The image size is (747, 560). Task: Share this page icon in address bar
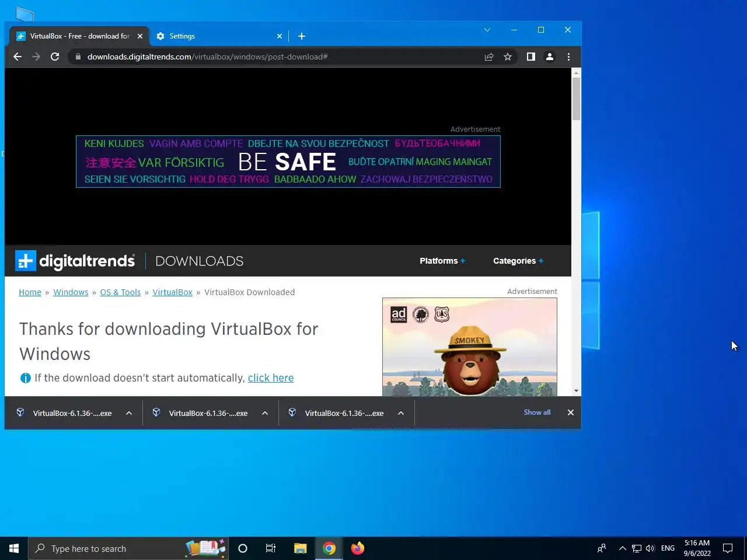point(489,57)
